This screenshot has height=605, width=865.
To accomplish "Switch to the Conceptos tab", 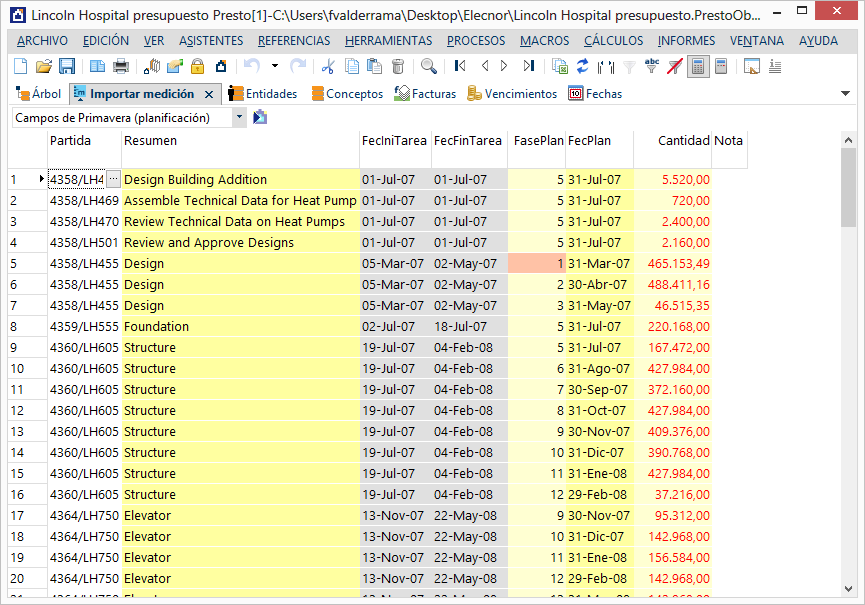I will coord(348,94).
